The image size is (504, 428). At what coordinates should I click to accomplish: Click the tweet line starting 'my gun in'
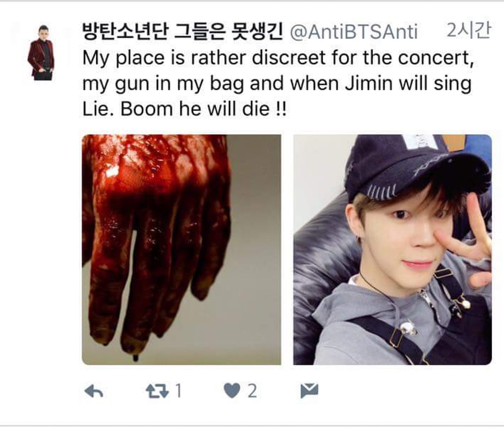point(277,84)
